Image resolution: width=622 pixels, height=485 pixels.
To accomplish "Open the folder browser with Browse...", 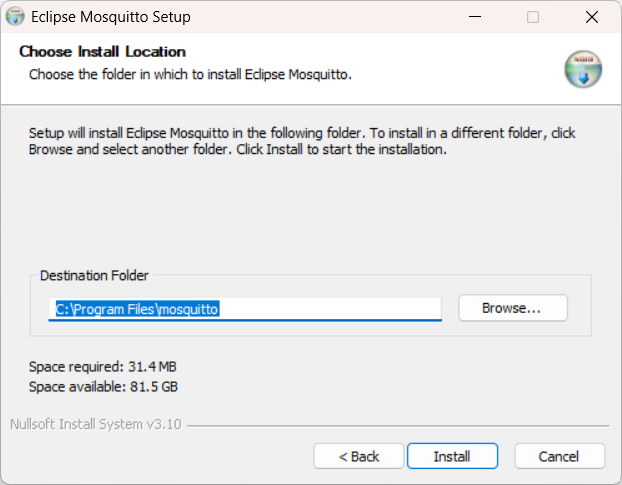I will (x=513, y=308).
